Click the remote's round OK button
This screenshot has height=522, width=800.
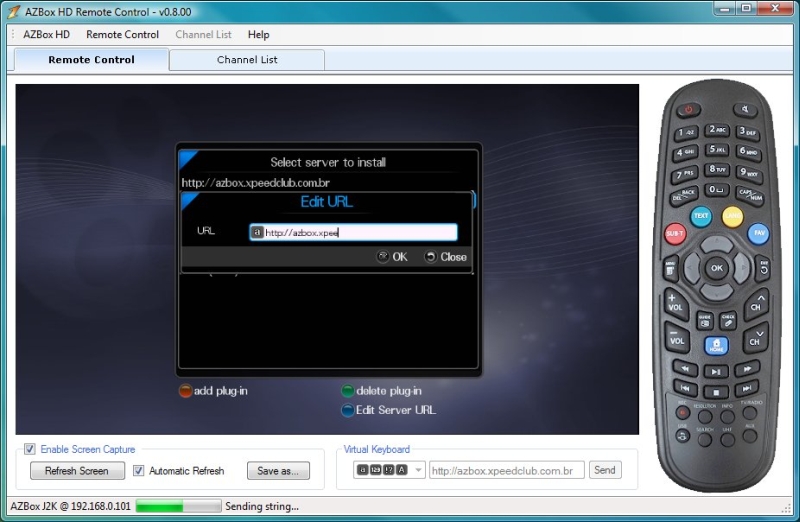tap(717, 268)
